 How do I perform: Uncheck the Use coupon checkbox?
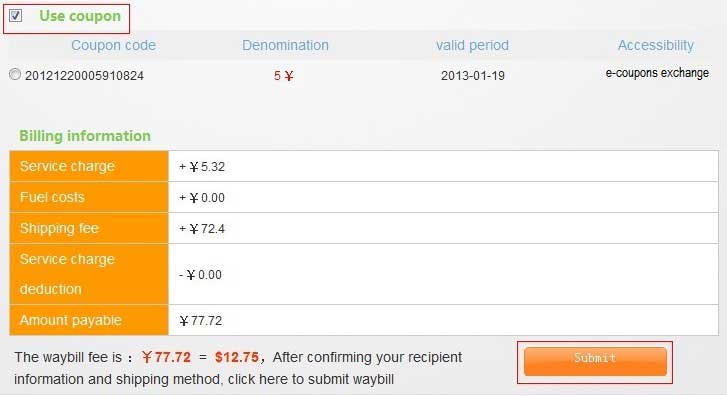15,16
